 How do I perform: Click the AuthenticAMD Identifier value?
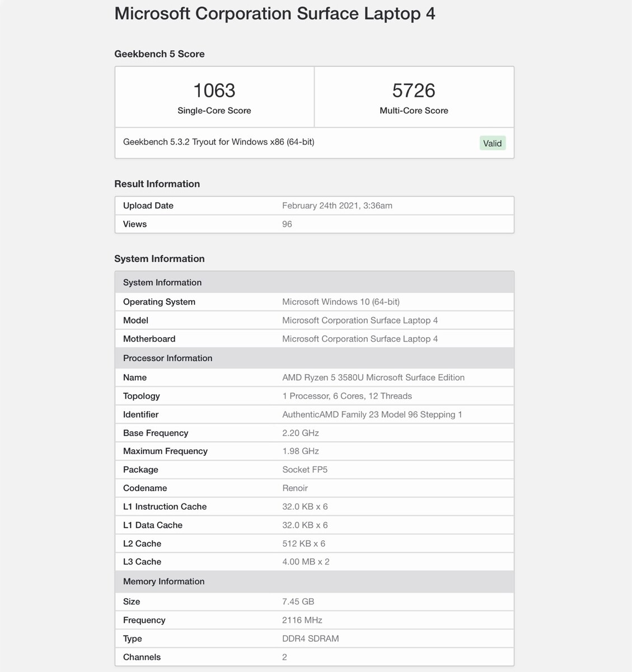[372, 414]
